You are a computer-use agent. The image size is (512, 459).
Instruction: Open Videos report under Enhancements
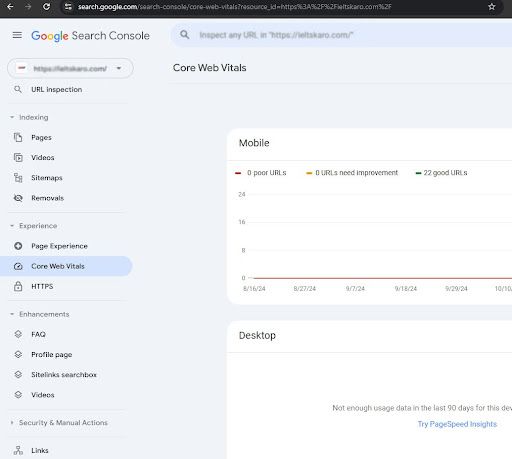(43, 395)
